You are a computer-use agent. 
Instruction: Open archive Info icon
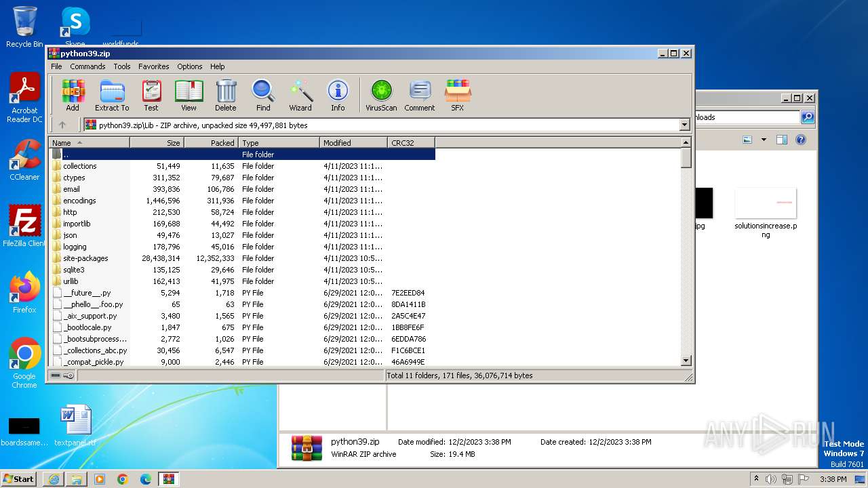click(338, 95)
